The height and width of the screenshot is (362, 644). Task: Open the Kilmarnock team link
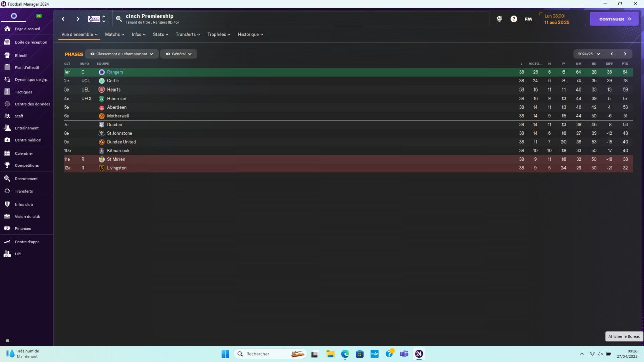point(118,151)
